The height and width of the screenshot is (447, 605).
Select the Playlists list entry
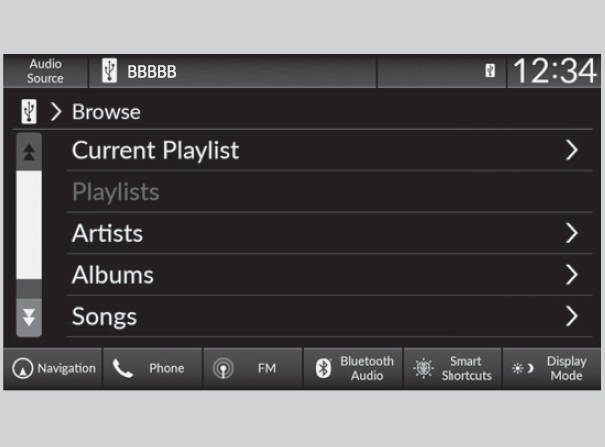115,192
